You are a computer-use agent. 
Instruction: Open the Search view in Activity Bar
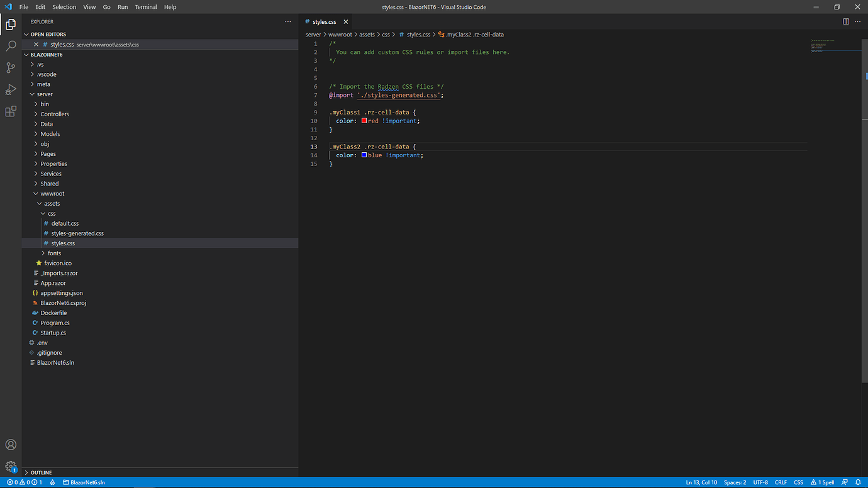click(x=10, y=45)
